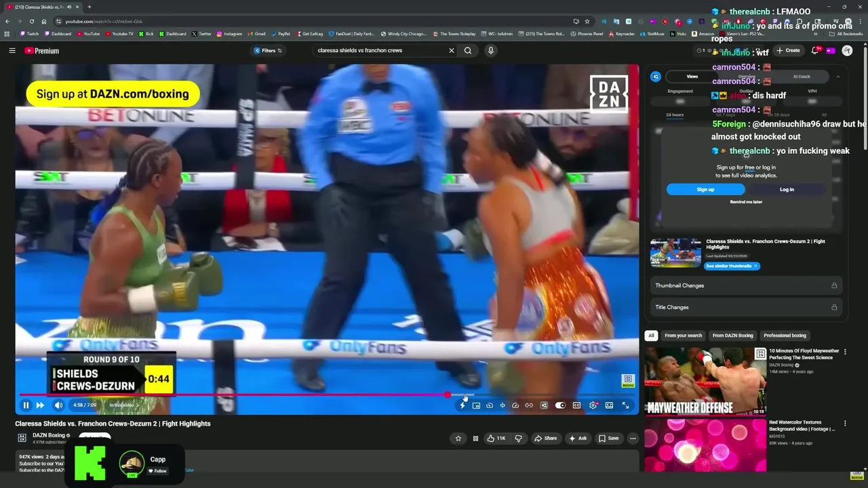The width and height of the screenshot is (868, 488).
Task: Open the FanDuel bookmark
Action: tap(351, 34)
